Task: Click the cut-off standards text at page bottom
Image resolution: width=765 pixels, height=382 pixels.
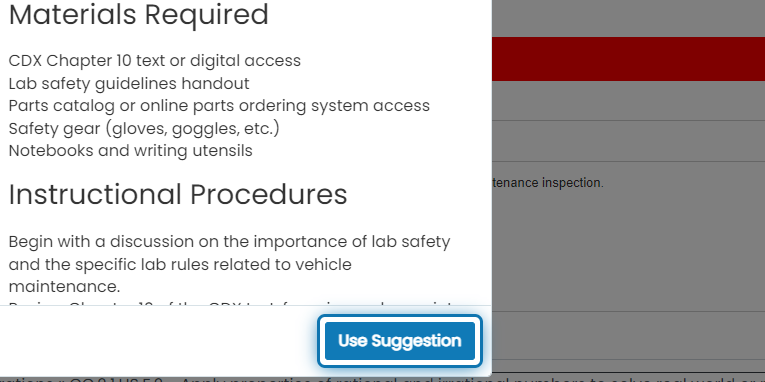Action: (382, 379)
